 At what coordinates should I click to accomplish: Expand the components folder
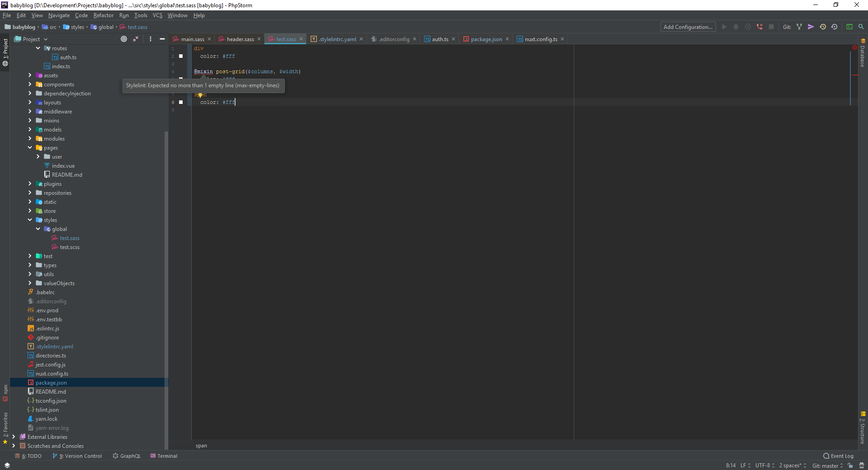click(30, 85)
